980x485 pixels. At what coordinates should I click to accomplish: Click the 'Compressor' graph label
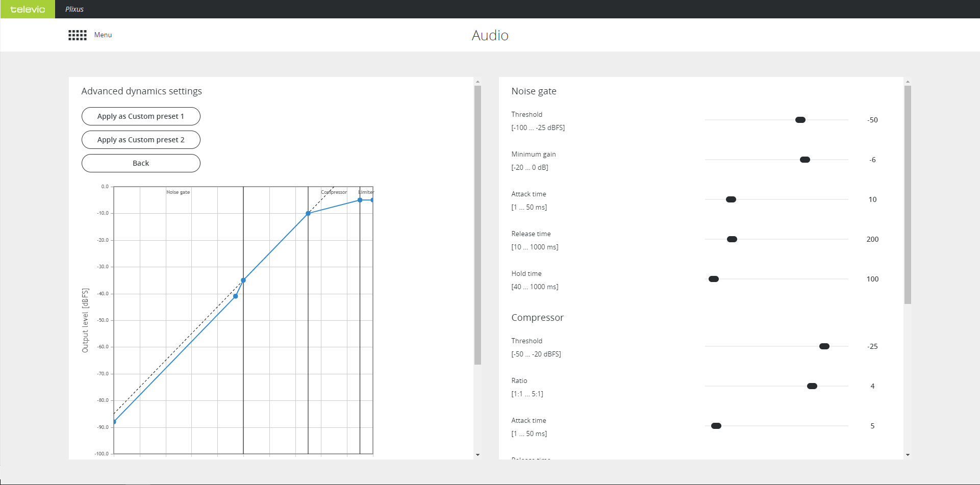click(334, 192)
